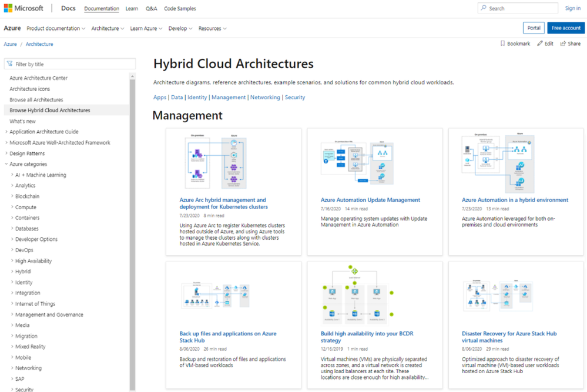The width and height of the screenshot is (587, 392).
Task: Click the Free account button
Action: point(566,28)
